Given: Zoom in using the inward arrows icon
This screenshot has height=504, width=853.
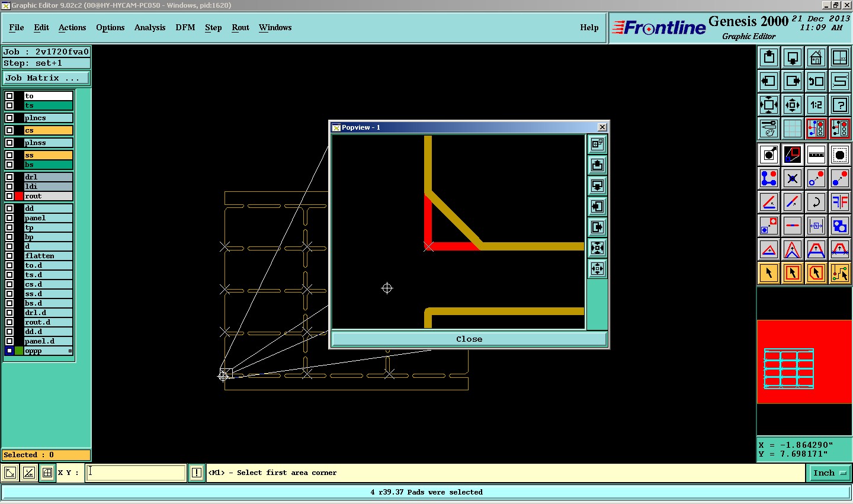Looking at the screenshot, I should click(x=769, y=105).
